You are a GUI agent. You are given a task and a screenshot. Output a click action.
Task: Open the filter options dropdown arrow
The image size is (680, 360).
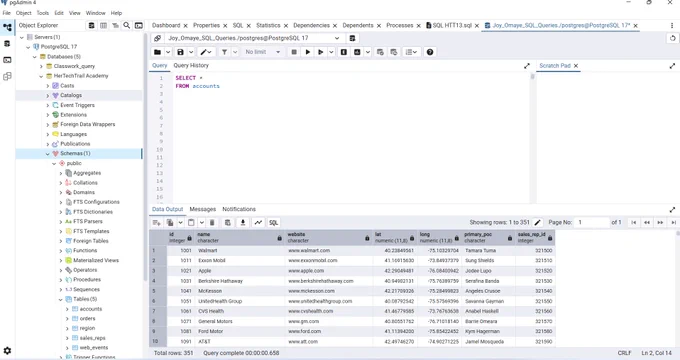235,52
